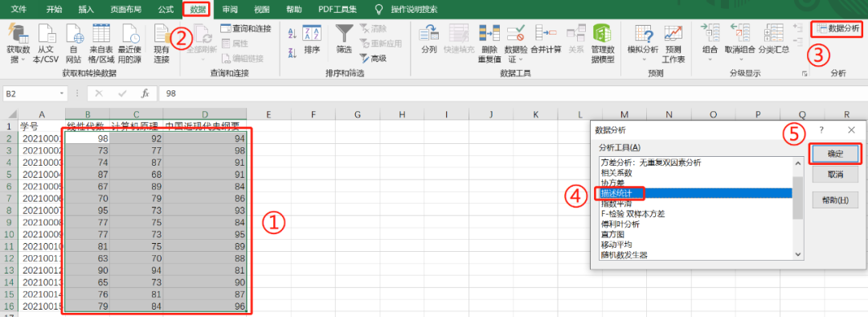Expand the 获取数据 dropdown arrow

(x=23, y=60)
